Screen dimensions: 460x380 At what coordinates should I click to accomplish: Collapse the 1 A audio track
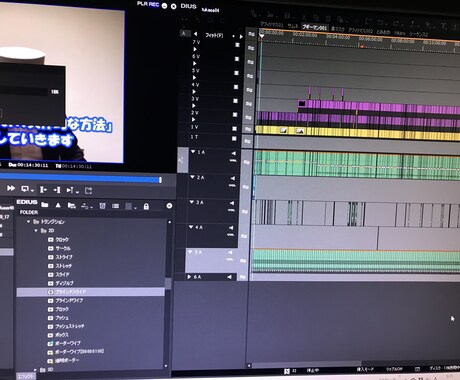[193, 152]
